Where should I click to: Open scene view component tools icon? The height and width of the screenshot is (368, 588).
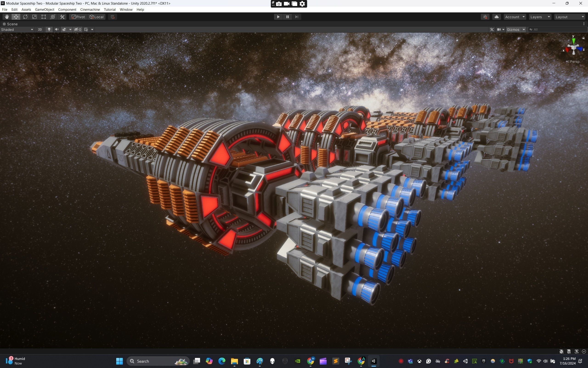click(492, 29)
